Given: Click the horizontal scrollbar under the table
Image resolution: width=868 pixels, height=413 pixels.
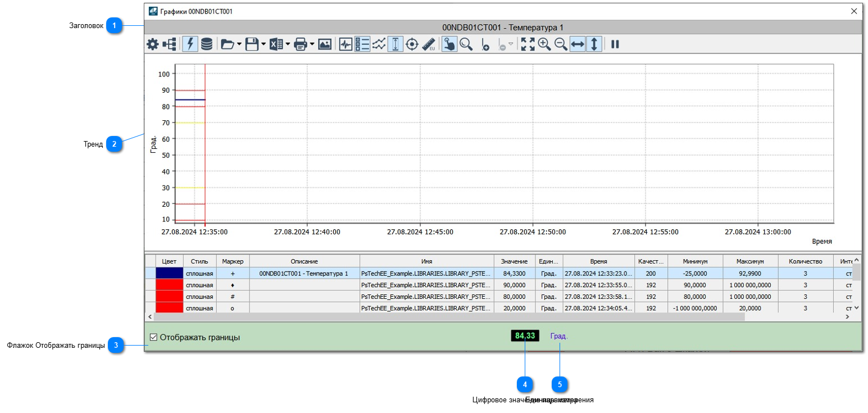Looking at the screenshot, I should [449, 317].
